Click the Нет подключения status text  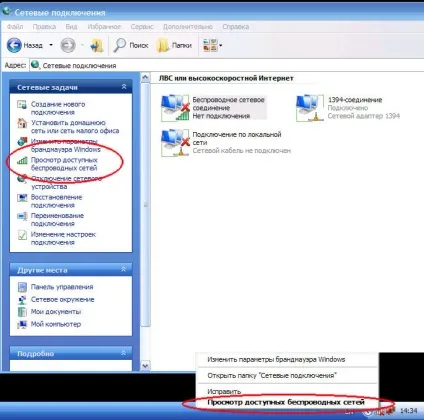coord(221,116)
